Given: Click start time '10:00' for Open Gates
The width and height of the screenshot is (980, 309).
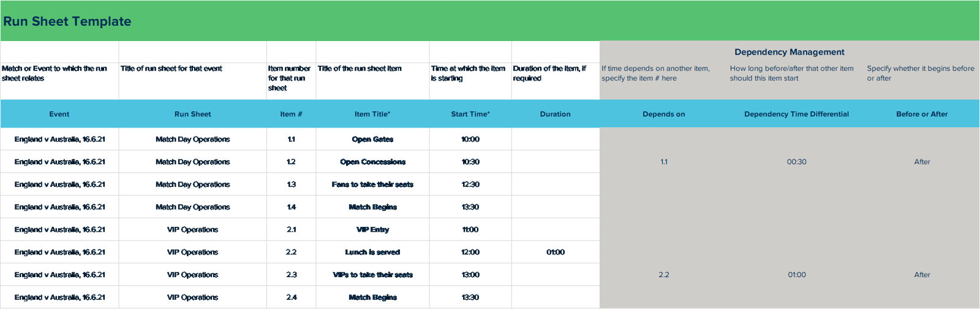Looking at the screenshot, I should coord(470,139).
